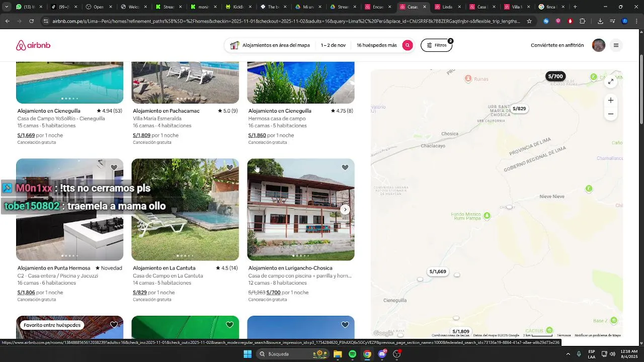Screen dimensions: 644x362
Task: Edit the dates 1–2 de nov
Action: (x=333, y=45)
